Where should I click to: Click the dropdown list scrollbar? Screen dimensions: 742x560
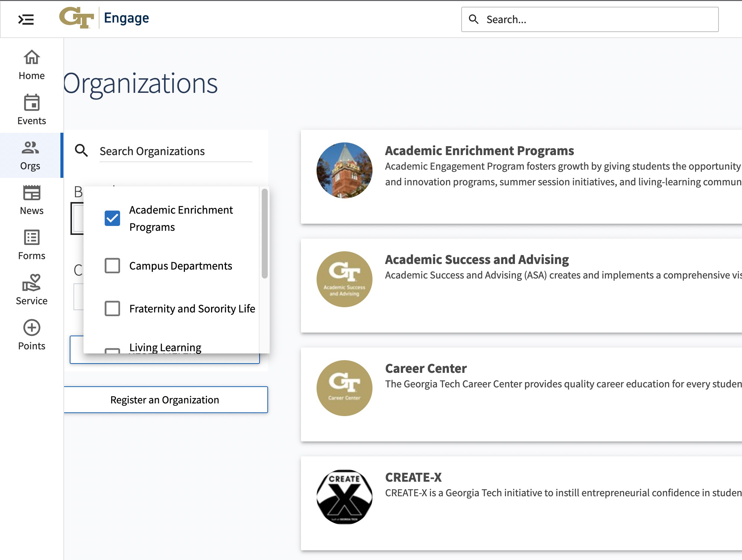[x=265, y=233]
